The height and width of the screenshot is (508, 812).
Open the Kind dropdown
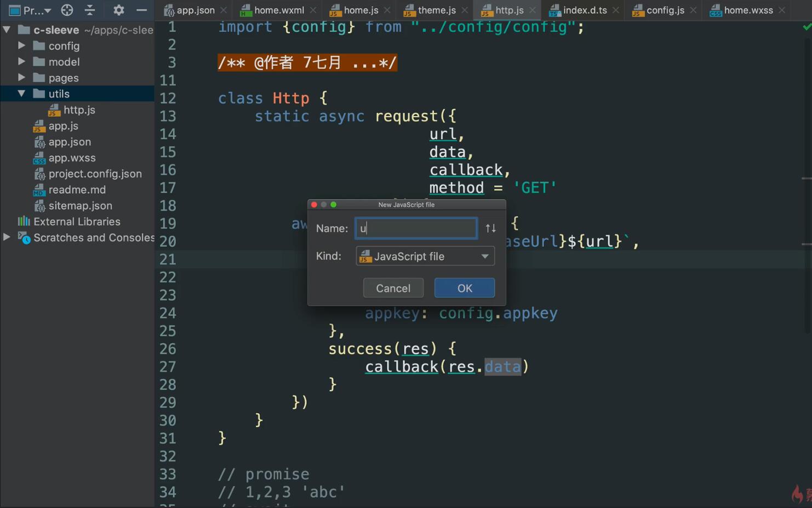[x=425, y=256]
